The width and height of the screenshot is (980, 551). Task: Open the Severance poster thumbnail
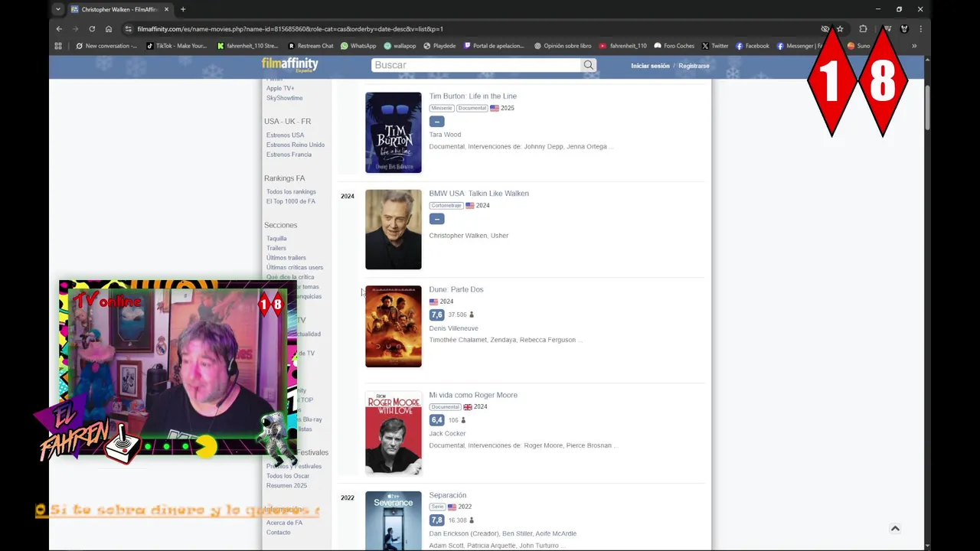[x=393, y=520]
